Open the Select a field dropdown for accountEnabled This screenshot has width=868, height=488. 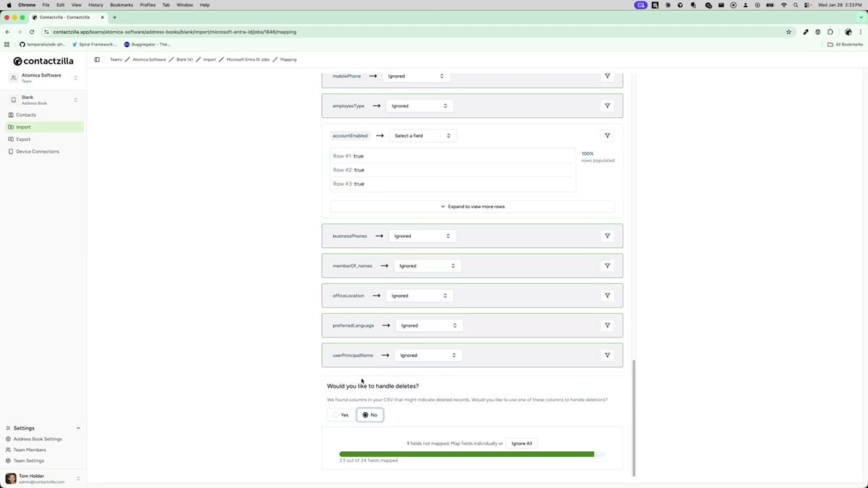coord(423,135)
